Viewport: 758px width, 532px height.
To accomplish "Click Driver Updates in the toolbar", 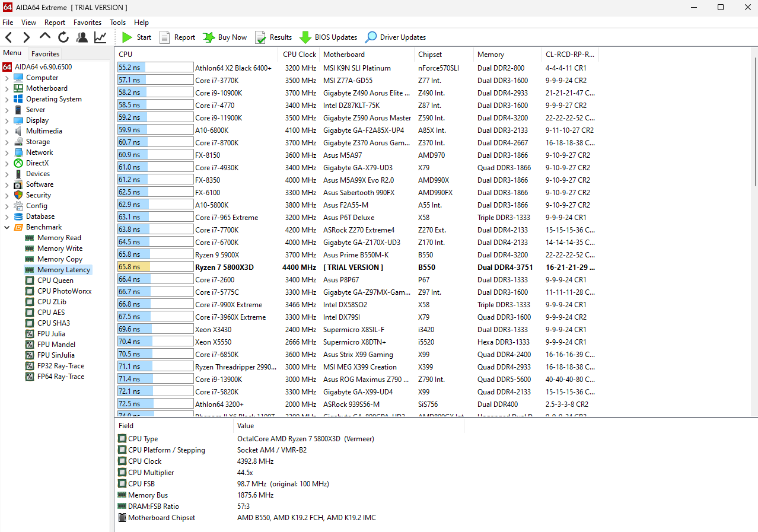I will pos(395,37).
